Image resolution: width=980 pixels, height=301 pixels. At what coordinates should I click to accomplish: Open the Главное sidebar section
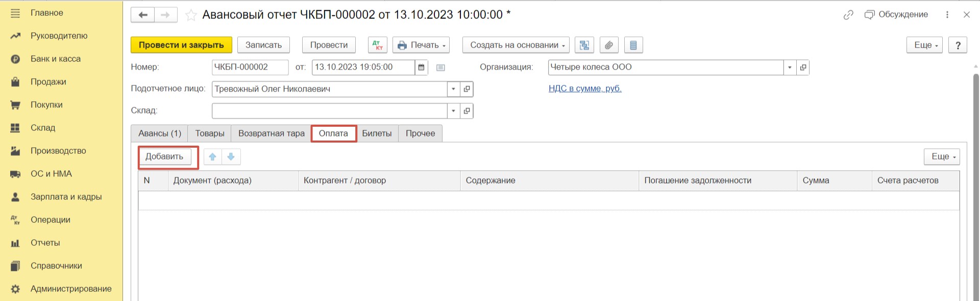pos(46,13)
